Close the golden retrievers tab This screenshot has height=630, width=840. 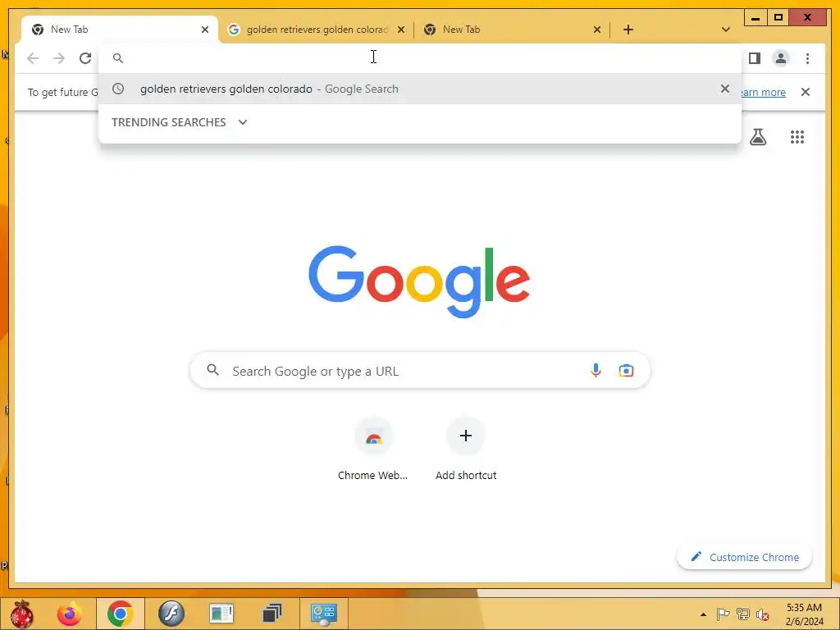[x=400, y=30]
